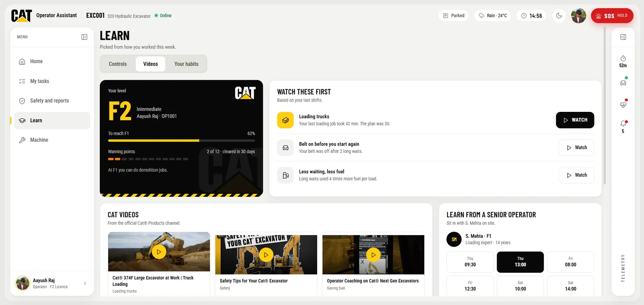Image resolution: width=644 pixels, height=305 pixels.
Task: Select the Thu 09:30 time slot
Action: (470, 262)
